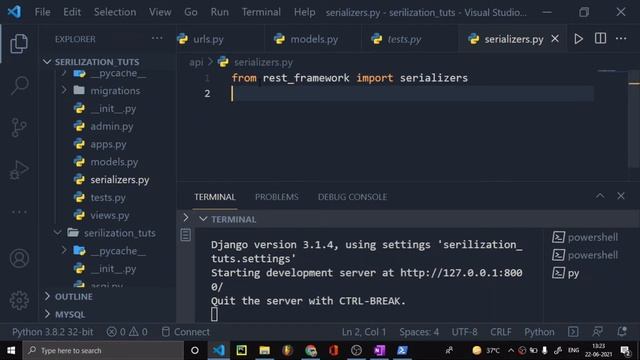Open admin.py in the explorer

coord(111,126)
